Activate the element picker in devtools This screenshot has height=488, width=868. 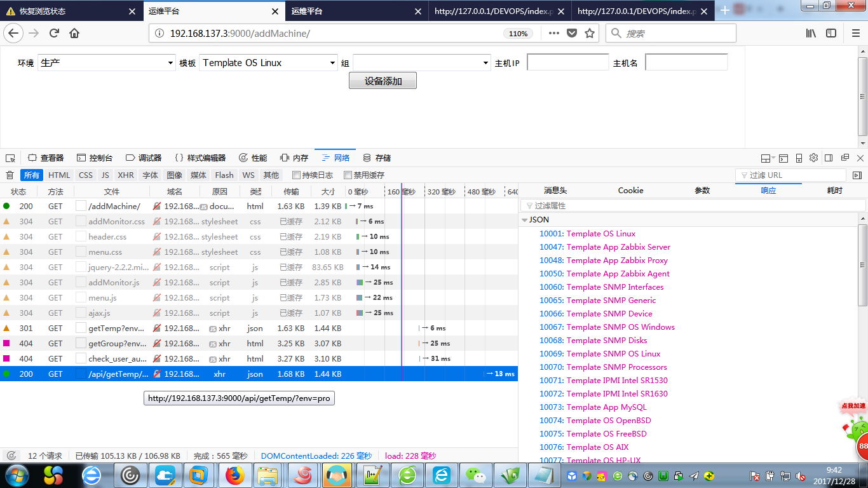pyautogui.click(x=10, y=158)
